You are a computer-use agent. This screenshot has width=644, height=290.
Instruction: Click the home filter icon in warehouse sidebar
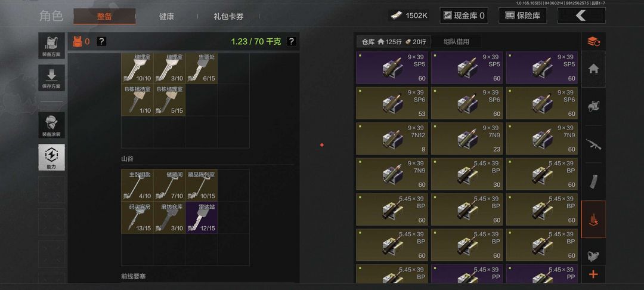click(593, 69)
